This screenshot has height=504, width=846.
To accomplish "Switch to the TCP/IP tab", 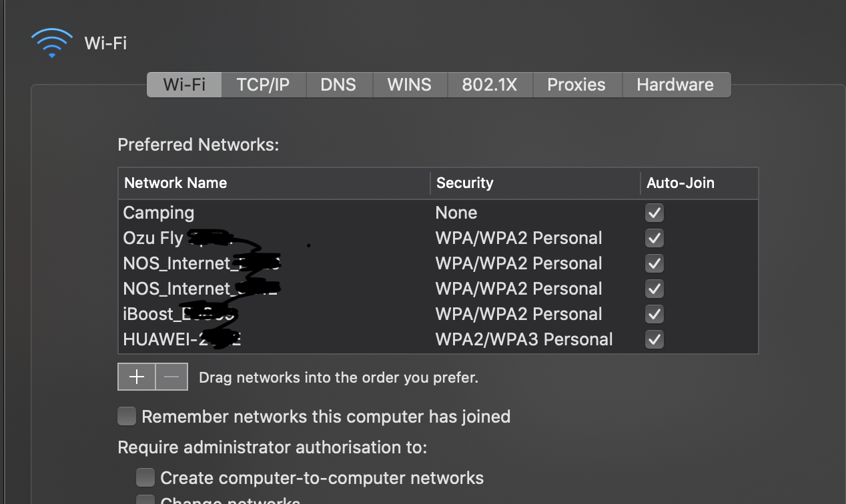I will (x=263, y=85).
